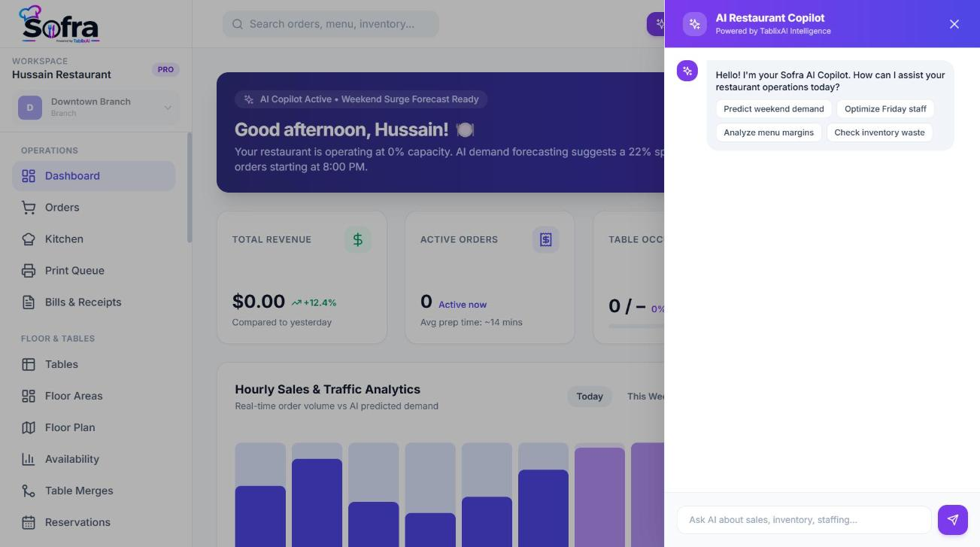The image size is (980, 547).
Task: Click the Hourly Sales & Traffic Analytics heading
Action: (x=327, y=390)
